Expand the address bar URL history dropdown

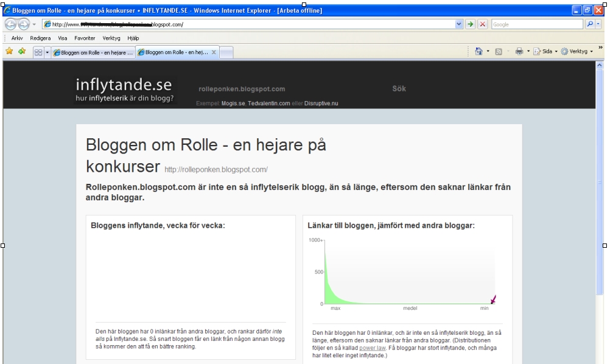coord(458,24)
